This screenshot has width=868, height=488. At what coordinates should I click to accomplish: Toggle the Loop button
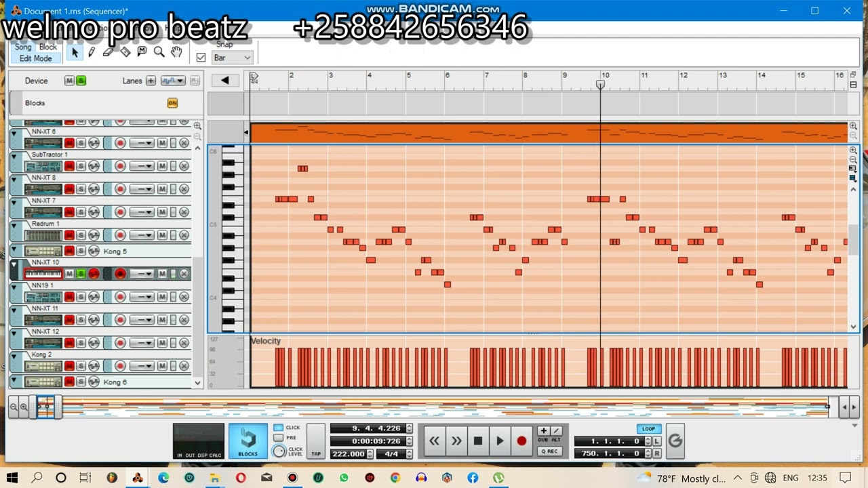pyautogui.click(x=649, y=428)
